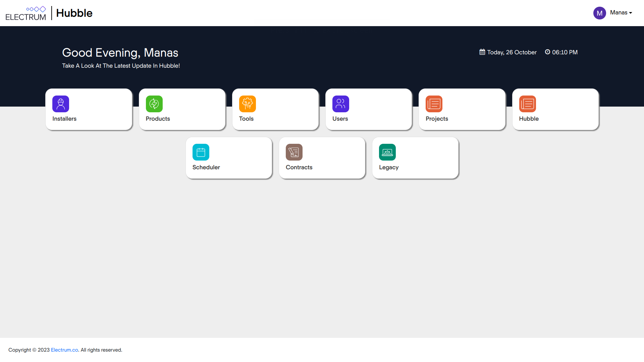Click the Scheduler calendar icon
This screenshot has width=644, height=362.
[x=201, y=152]
